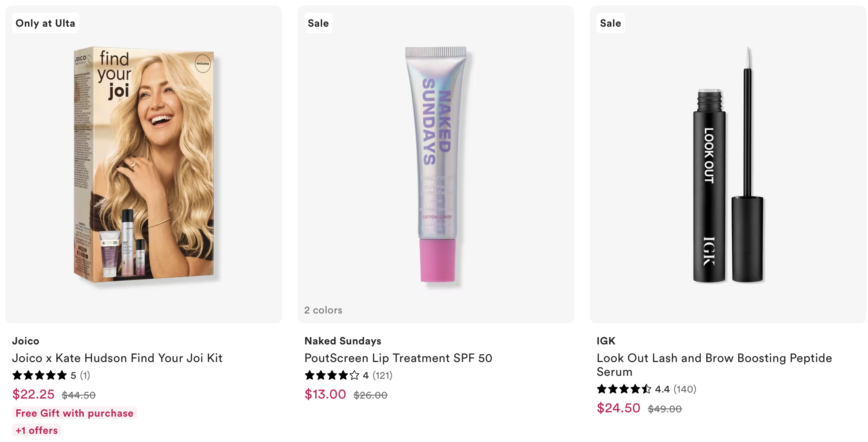Image resolution: width=868 pixels, height=442 pixels.
Task: Click the (140) review count for IGK
Action: tap(685, 389)
